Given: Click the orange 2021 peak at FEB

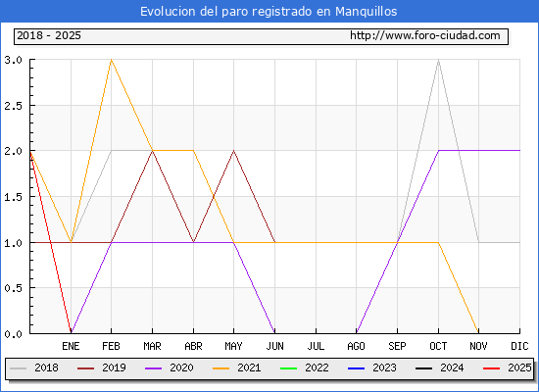Looking at the screenshot, I should [x=111, y=60].
